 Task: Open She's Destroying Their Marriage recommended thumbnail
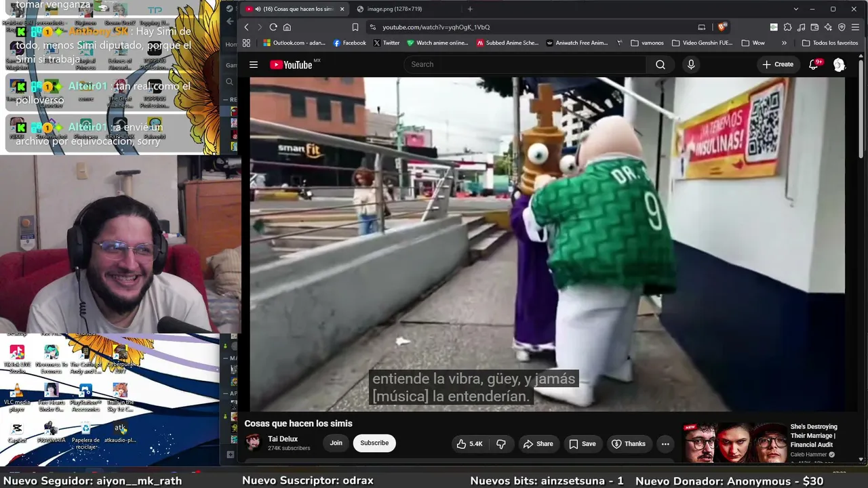[x=735, y=442]
